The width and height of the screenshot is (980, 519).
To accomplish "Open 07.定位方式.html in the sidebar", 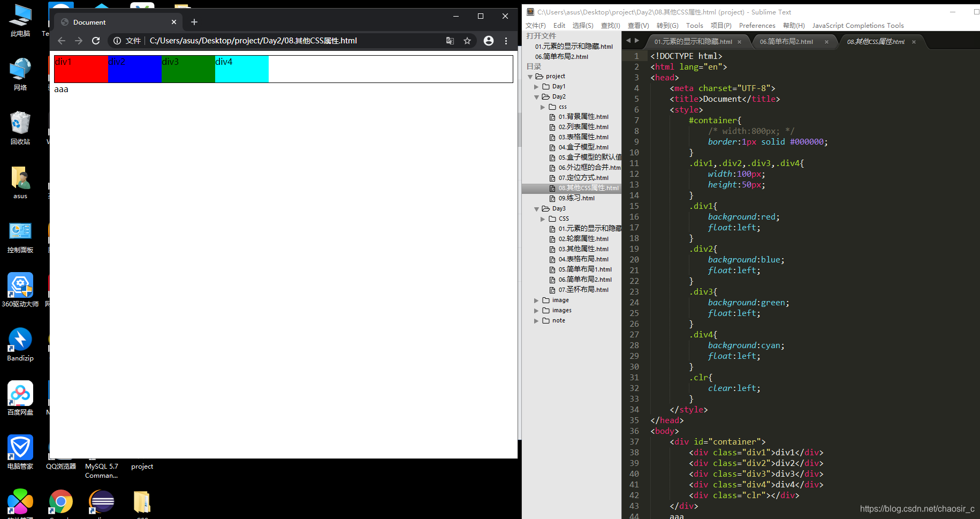I will point(583,178).
